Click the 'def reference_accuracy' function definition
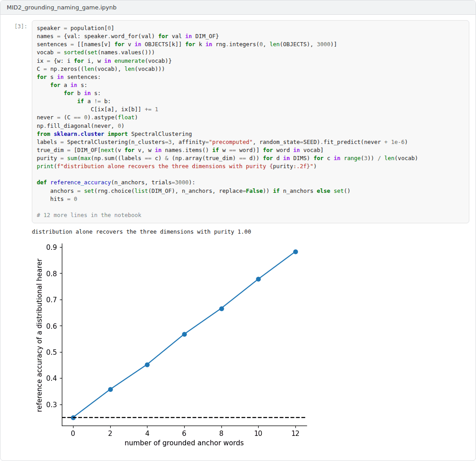Viewport: 476px width, 461px height. coord(116,182)
